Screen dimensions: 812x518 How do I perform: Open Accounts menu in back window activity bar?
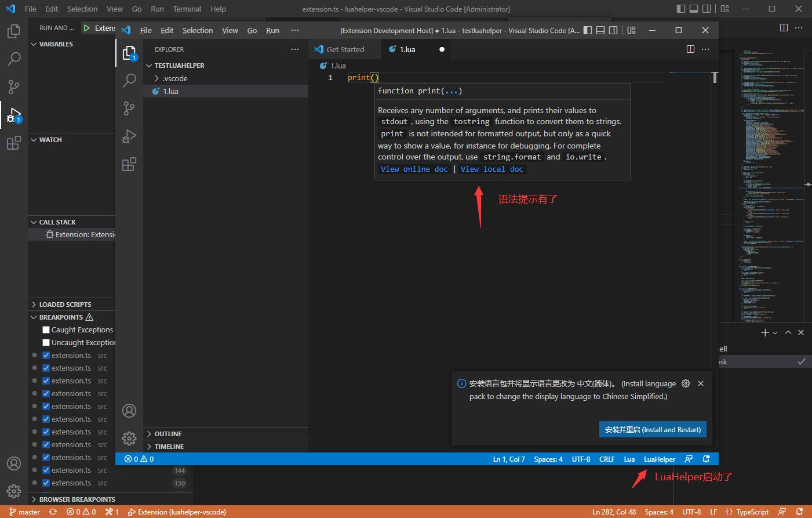14,463
